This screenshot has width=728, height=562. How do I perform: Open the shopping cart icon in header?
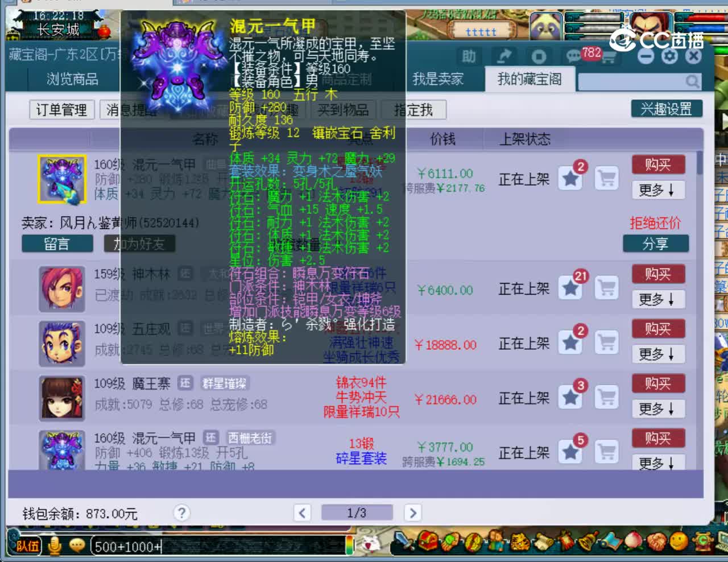pos(608,57)
